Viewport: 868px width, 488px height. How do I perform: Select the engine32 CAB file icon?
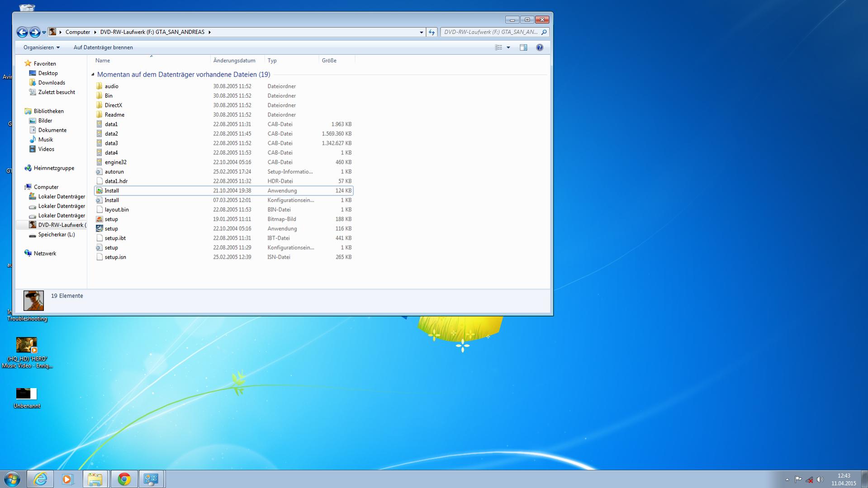tap(99, 162)
